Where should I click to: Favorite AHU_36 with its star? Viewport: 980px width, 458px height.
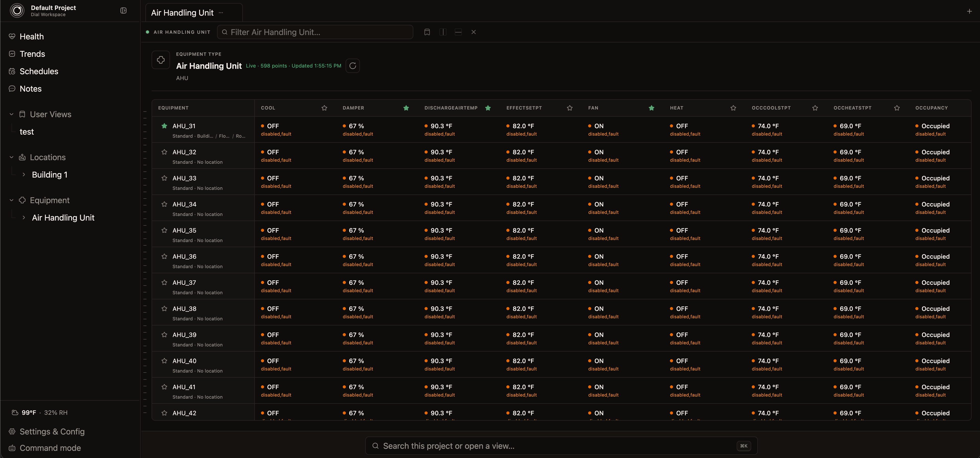(164, 256)
